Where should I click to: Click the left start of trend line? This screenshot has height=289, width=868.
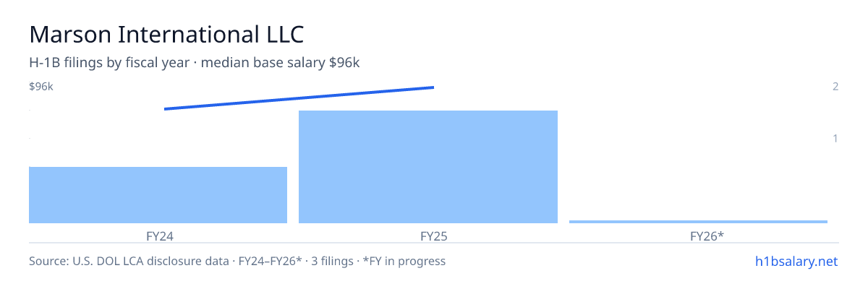pos(166,109)
